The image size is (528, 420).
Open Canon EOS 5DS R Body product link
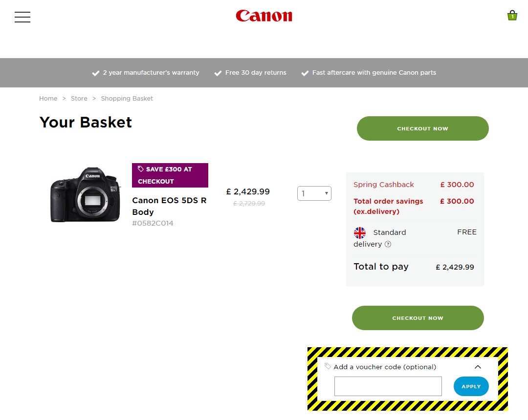169,206
